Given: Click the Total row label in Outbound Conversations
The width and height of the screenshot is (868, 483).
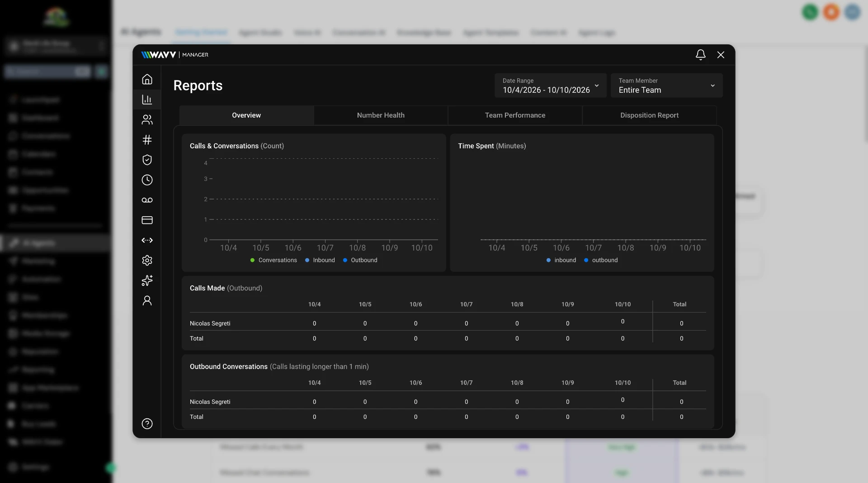Looking at the screenshot, I should point(197,417).
